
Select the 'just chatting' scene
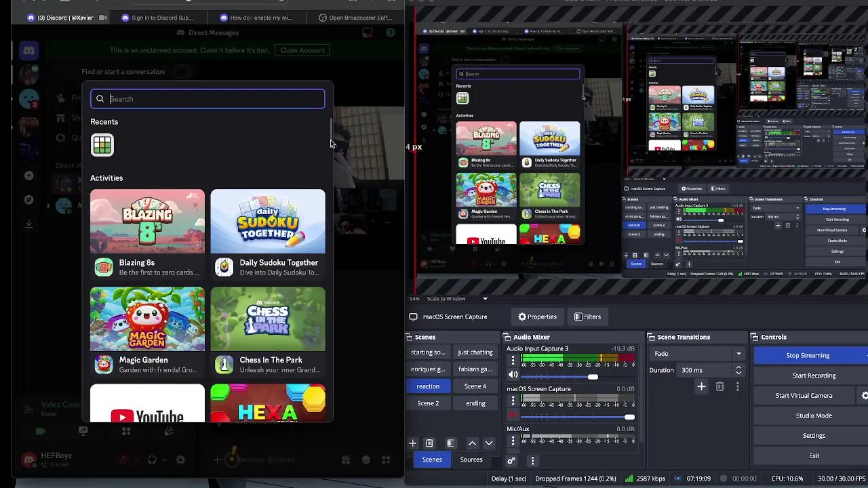point(475,352)
